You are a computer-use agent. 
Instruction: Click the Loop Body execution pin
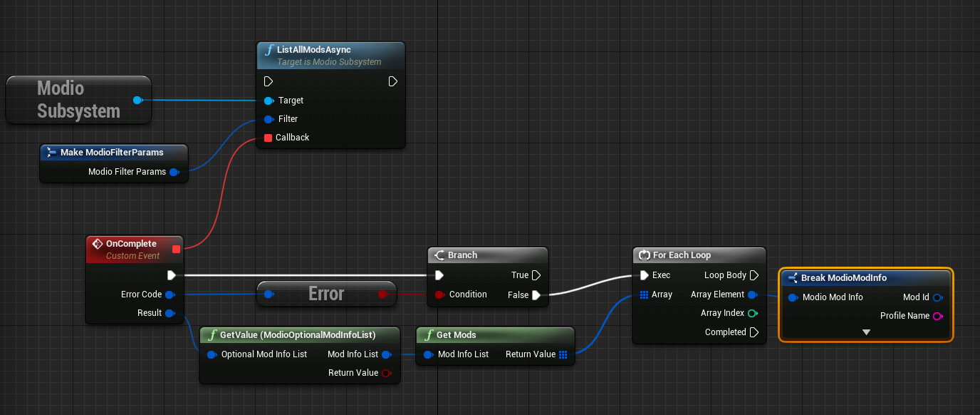point(754,275)
